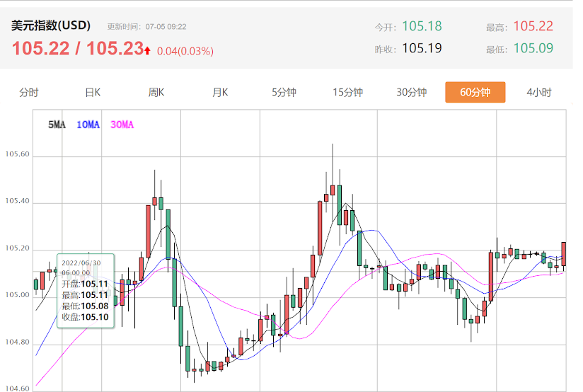The image size is (583, 392).
Task: Click tooltip 收盘:105.10 line
Action: click(85, 317)
